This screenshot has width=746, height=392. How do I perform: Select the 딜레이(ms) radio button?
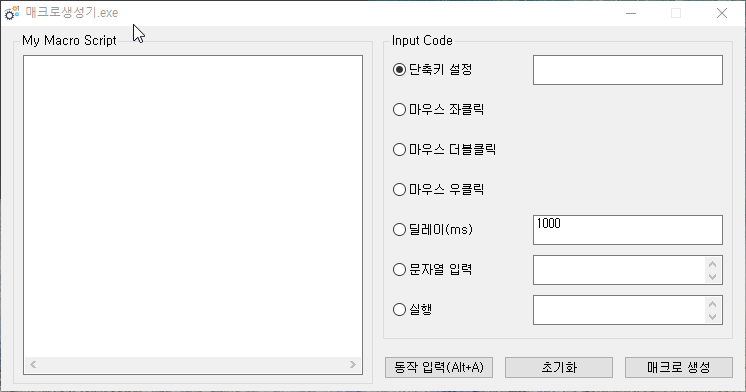coord(432,229)
